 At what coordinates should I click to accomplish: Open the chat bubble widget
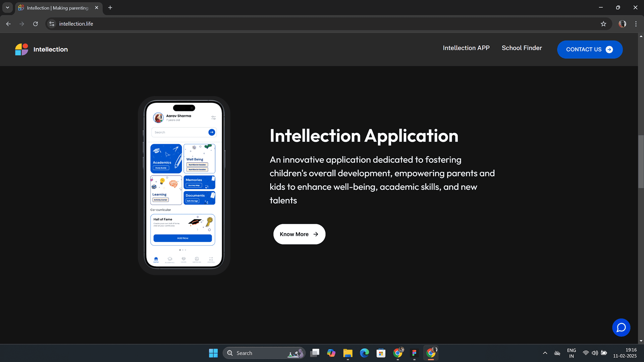tap(621, 327)
